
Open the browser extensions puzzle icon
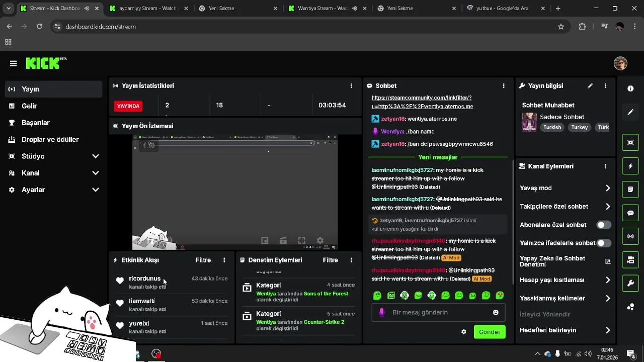(583, 27)
